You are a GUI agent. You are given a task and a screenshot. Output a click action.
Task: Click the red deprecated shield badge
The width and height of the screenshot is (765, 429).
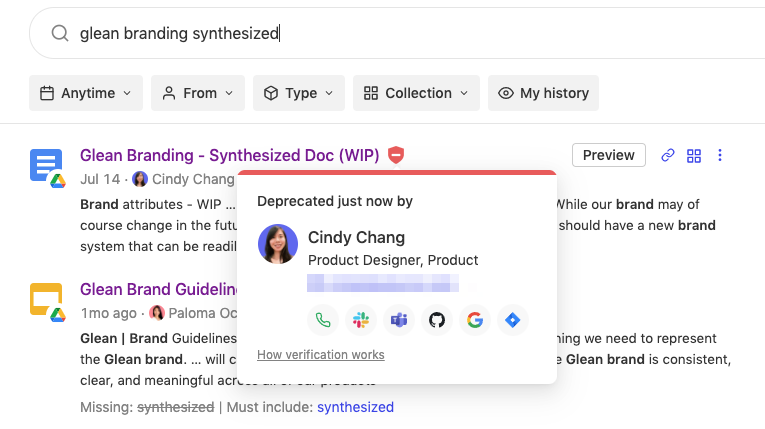396,155
